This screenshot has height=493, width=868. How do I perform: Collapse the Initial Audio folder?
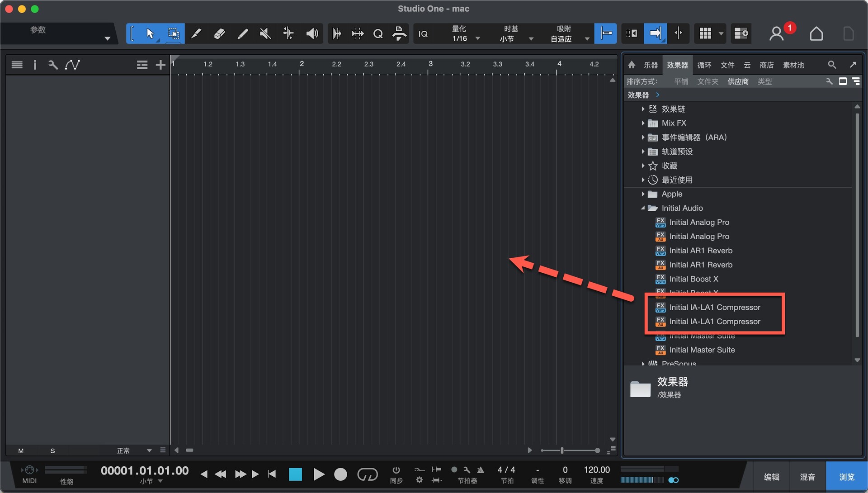(643, 208)
